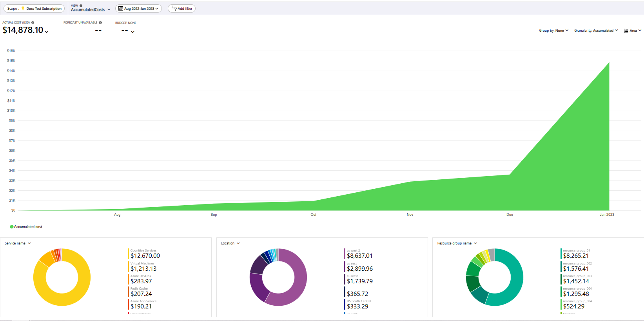Open the Location chart selector
This screenshot has height=321, width=644.
[x=230, y=243]
